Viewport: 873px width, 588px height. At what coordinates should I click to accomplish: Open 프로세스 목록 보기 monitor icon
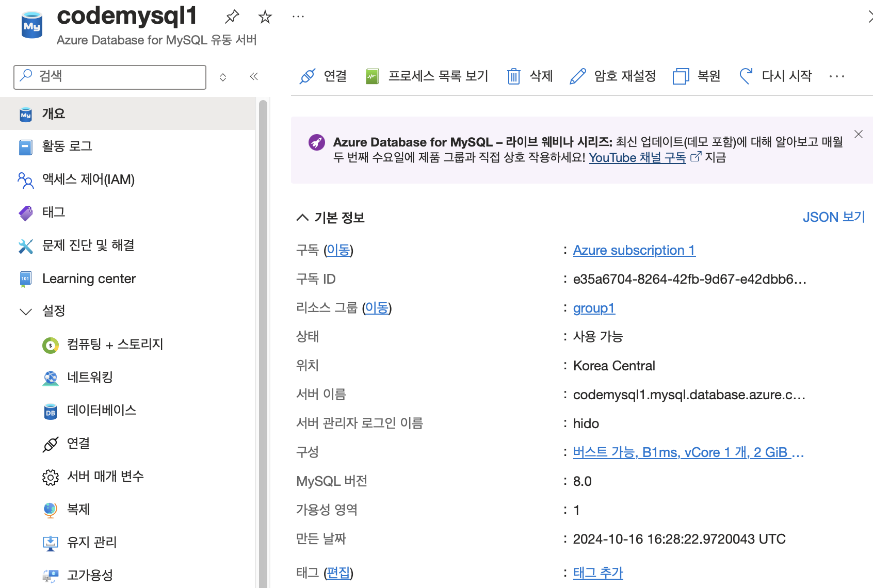(373, 76)
